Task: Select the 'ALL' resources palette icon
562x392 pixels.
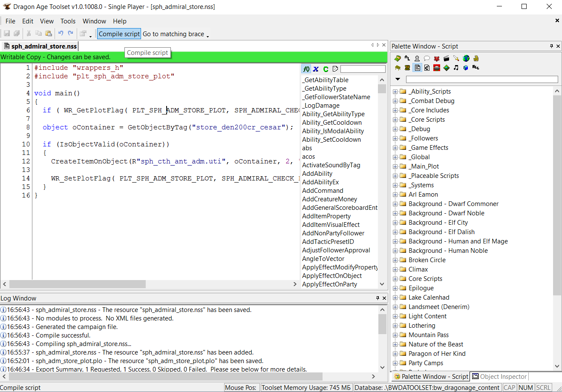Action: pyautogui.click(x=476, y=68)
